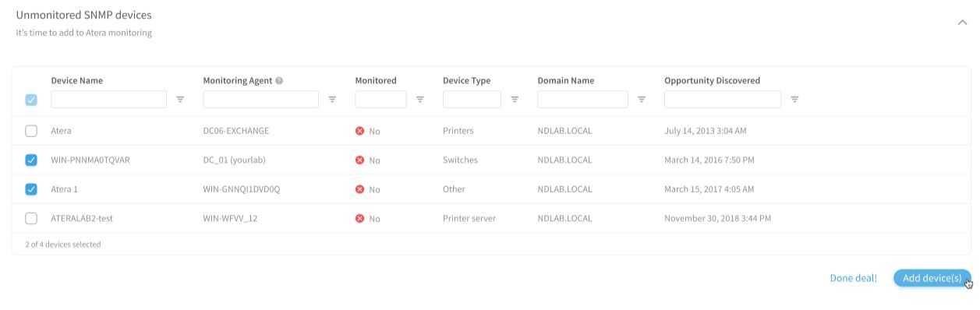Focus the Device Name filter field

108,99
